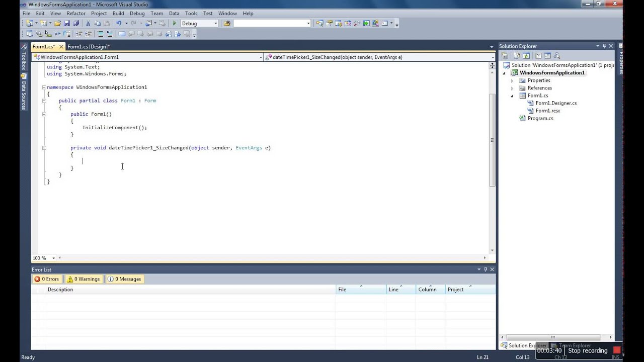Sort Error List by Line column
The width and height of the screenshot is (644, 362).
click(x=401, y=290)
